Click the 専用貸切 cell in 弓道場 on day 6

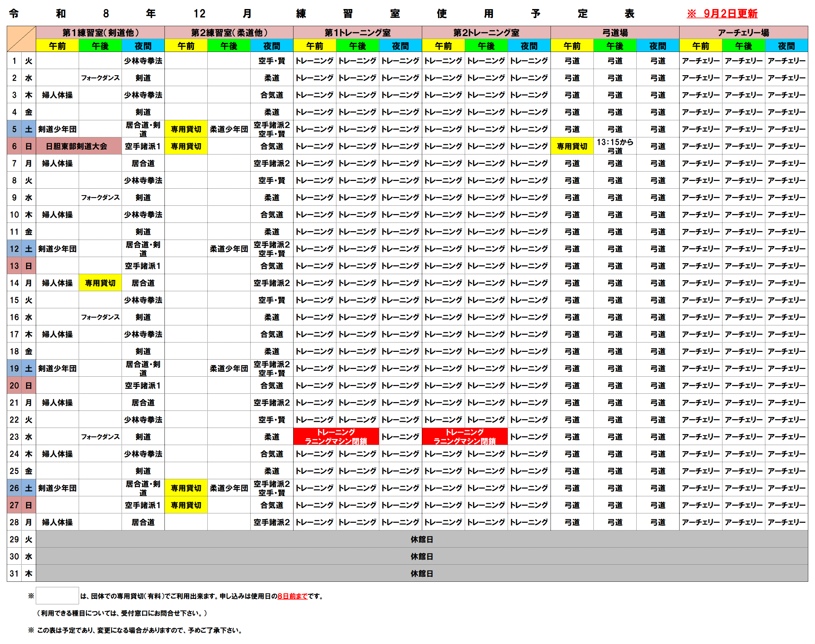pyautogui.click(x=572, y=146)
